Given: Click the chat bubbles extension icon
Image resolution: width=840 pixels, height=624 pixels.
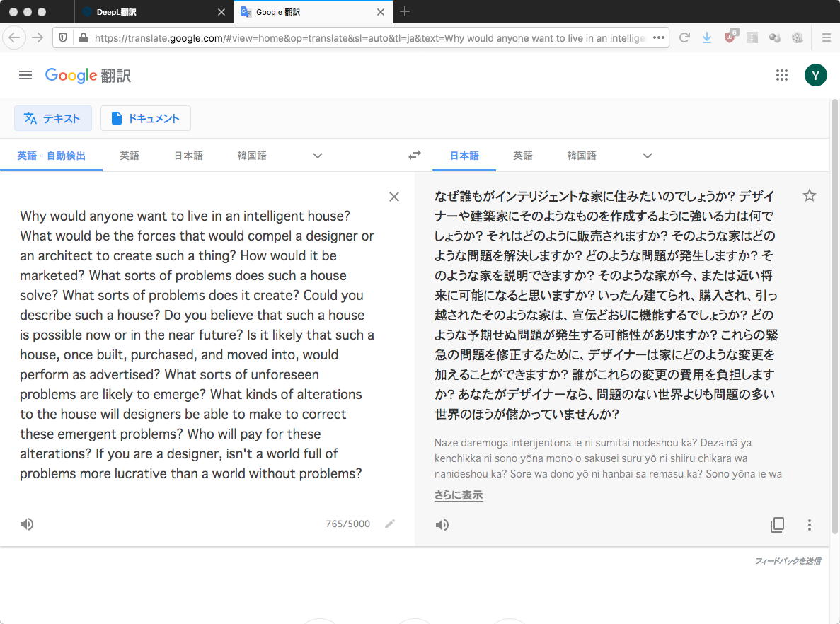Looking at the screenshot, I should point(775,37).
